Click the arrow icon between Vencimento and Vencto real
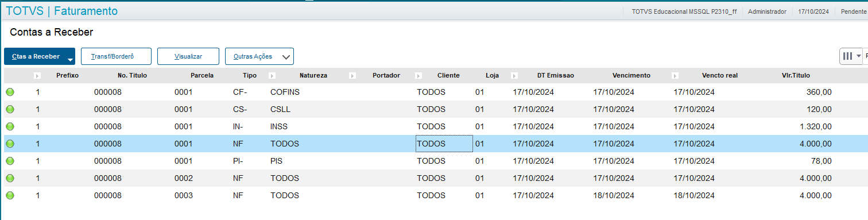This screenshot has width=868, height=220. coord(675,75)
